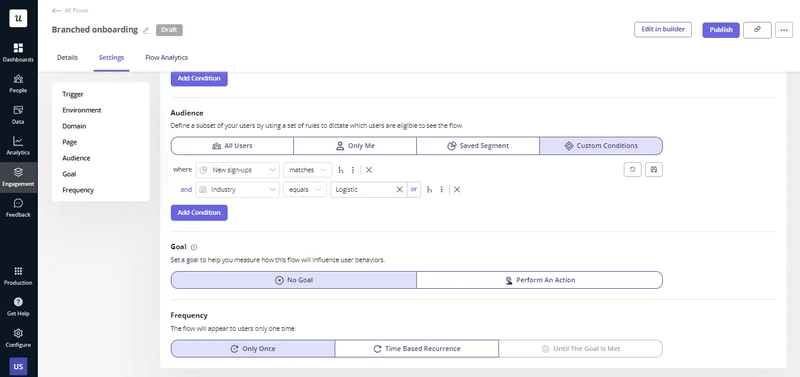Open the Flow Analytics tab
800x377 pixels.
click(166, 58)
